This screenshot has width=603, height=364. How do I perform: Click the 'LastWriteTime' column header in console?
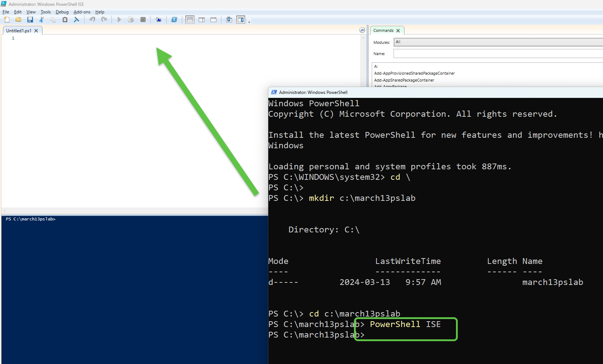point(408,261)
